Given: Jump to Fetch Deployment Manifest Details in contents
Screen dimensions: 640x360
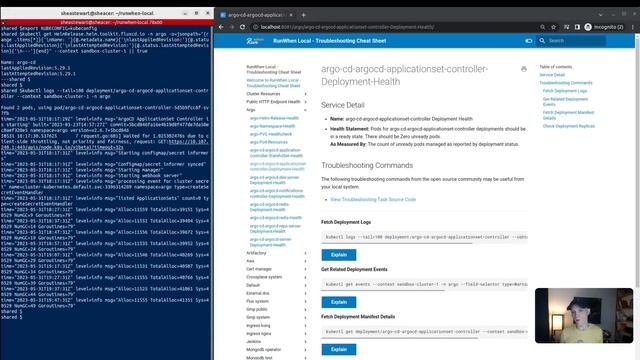Looking at the screenshot, I should click(x=569, y=115).
